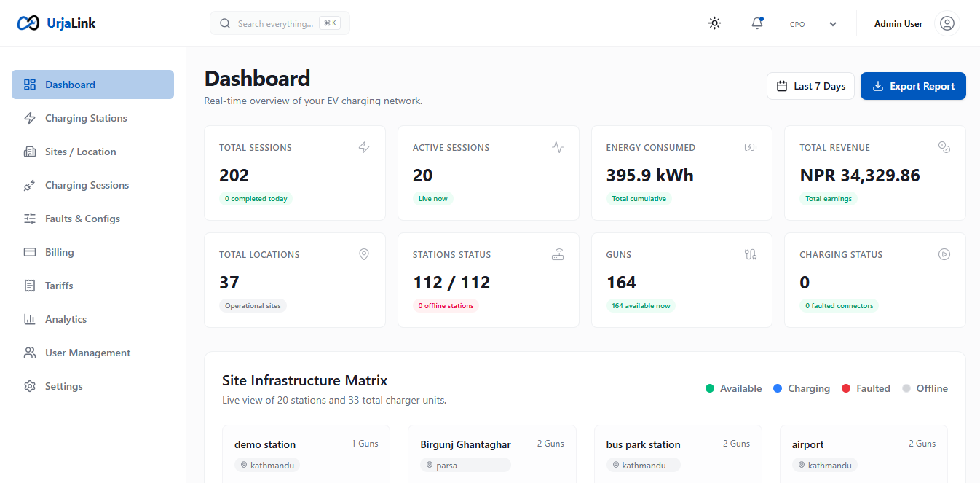The width and height of the screenshot is (980, 483).
Task: Open Faults & Configs section
Action: click(x=92, y=219)
